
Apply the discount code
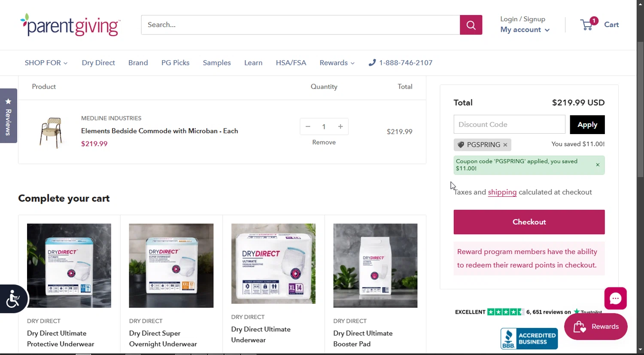point(587,125)
